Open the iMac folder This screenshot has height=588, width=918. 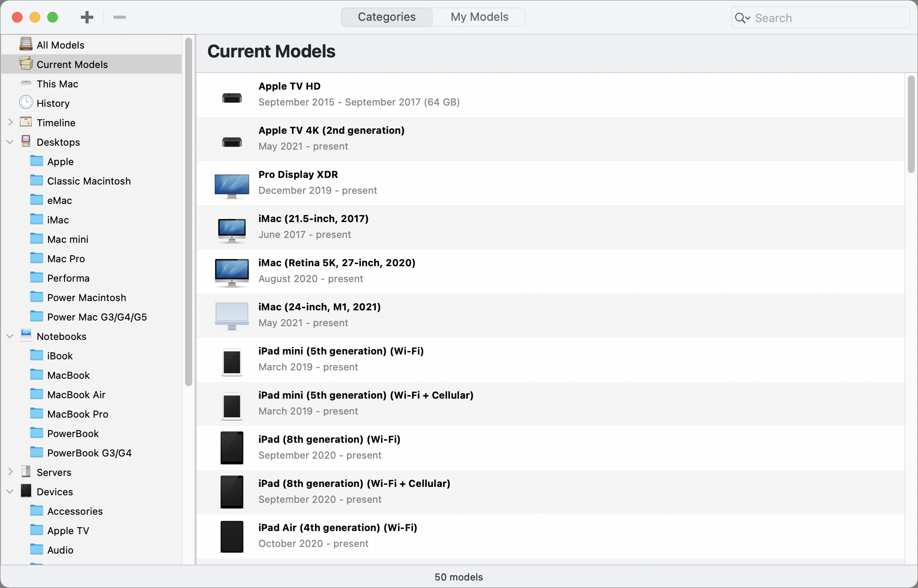91,219
